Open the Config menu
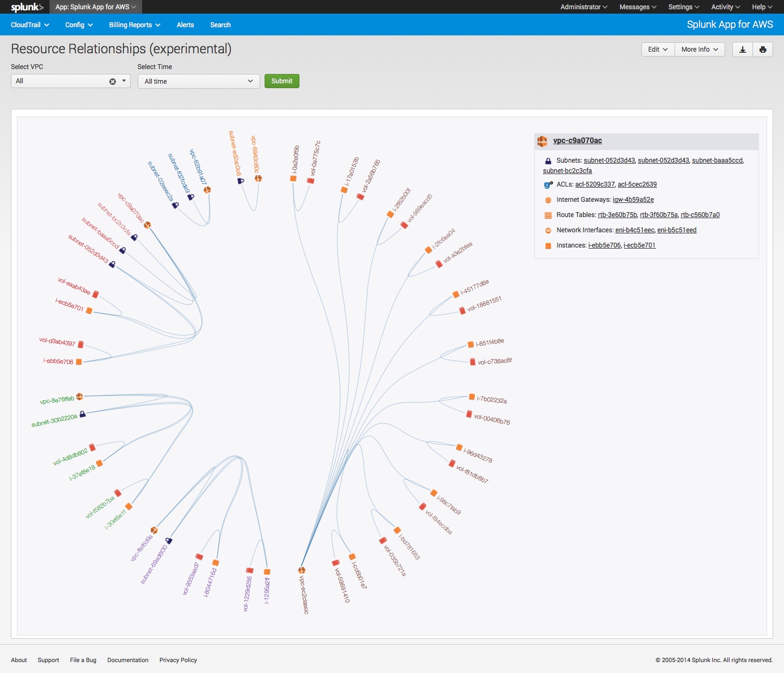This screenshot has height=673, width=784. point(79,25)
